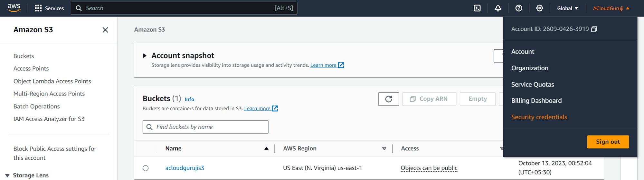Open the acloudgurujis3 bucket link
This screenshot has height=180, width=644.
click(185, 168)
